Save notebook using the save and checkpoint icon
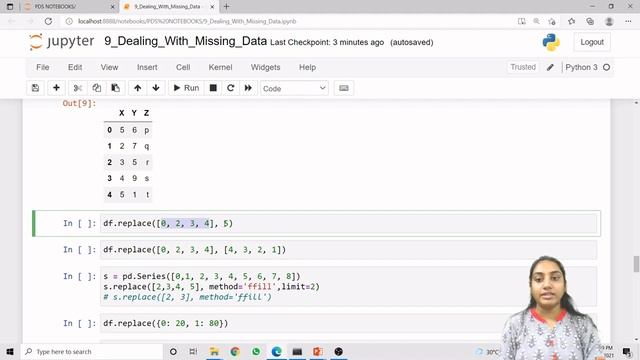Viewport: 640px width, 360px height. pyautogui.click(x=36, y=88)
